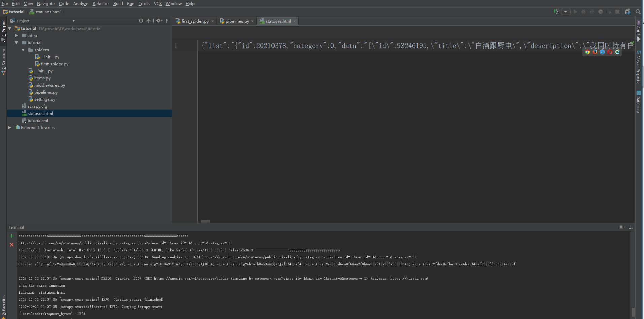The width and height of the screenshot is (644, 319).
Task: Open the VCS menu
Action: [x=158, y=4]
